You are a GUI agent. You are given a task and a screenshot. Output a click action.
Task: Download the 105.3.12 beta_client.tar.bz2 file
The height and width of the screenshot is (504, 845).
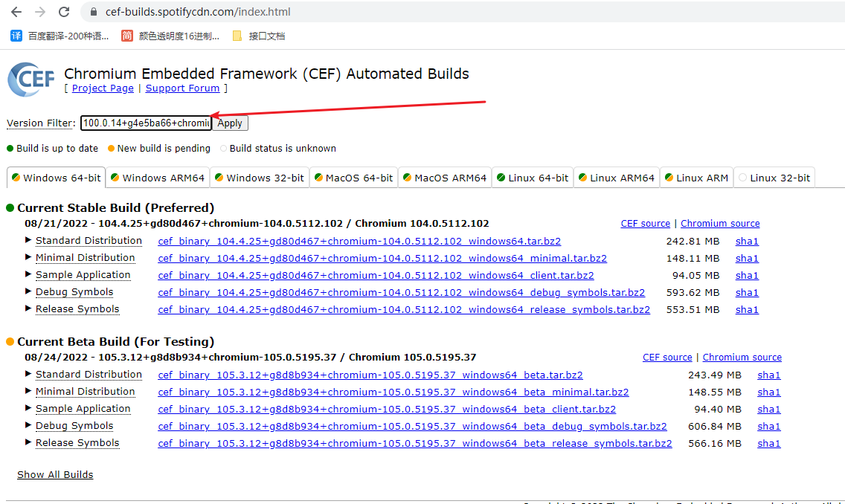(387, 410)
